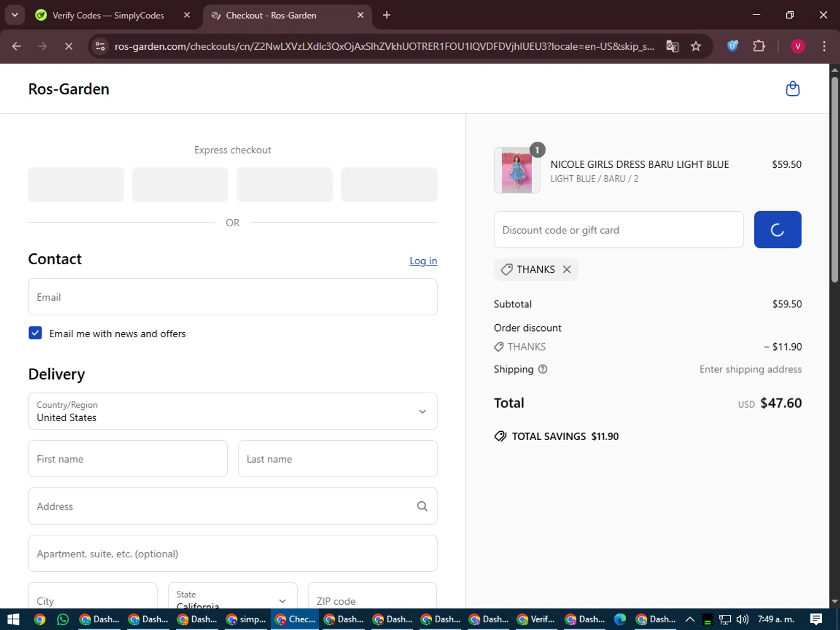
Task: Select the Checkout - Ros-Garden tab
Action: click(x=287, y=16)
